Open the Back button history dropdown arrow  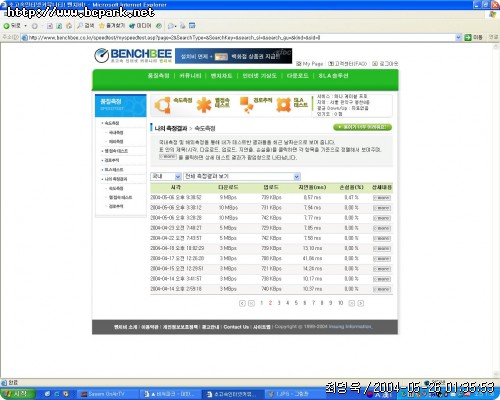26,26
